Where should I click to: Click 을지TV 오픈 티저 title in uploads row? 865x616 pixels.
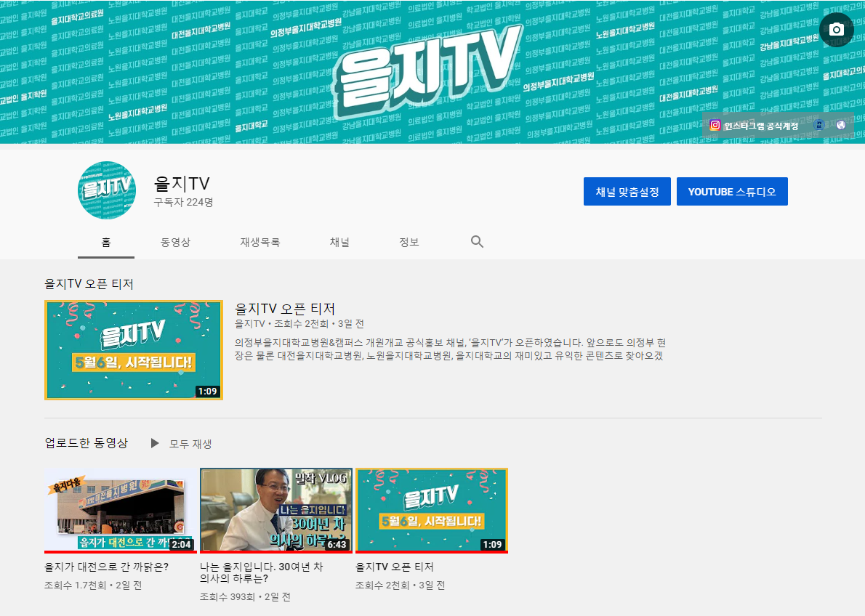(x=395, y=567)
